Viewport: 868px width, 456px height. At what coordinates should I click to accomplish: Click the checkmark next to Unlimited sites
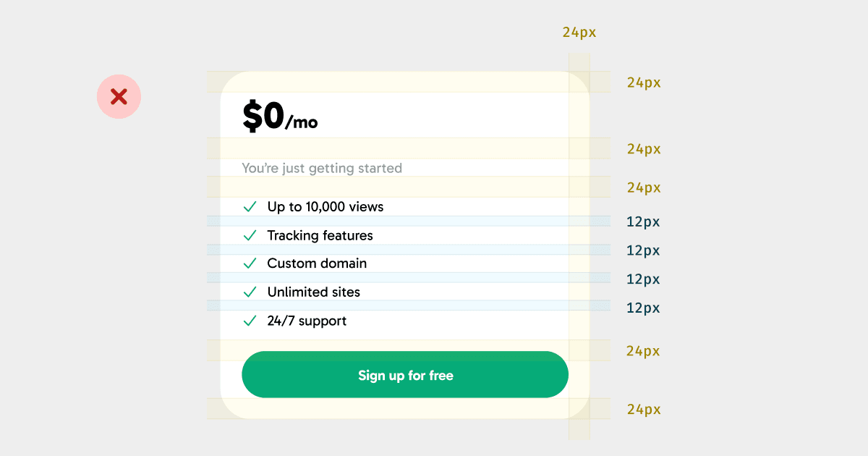pos(250,292)
